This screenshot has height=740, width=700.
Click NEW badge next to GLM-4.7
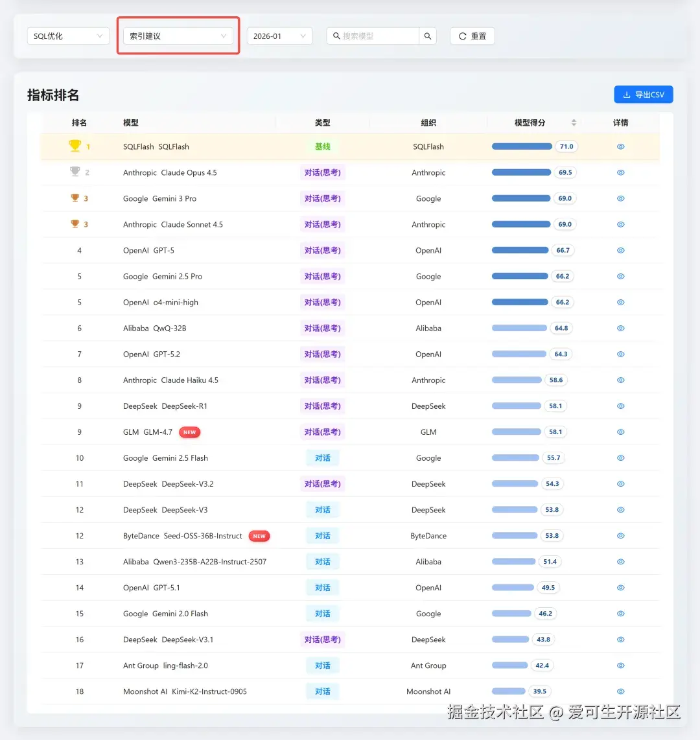pyautogui.click(x=190, y=432)
